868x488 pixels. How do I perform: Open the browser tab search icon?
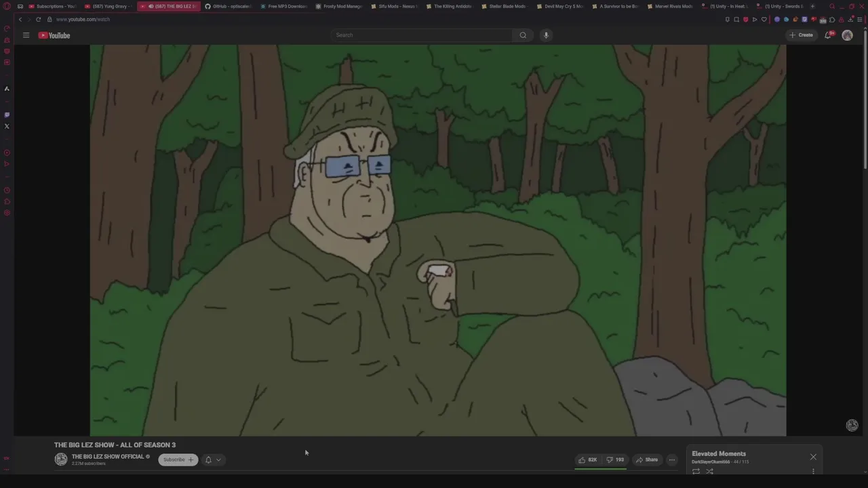click(832, 6)
